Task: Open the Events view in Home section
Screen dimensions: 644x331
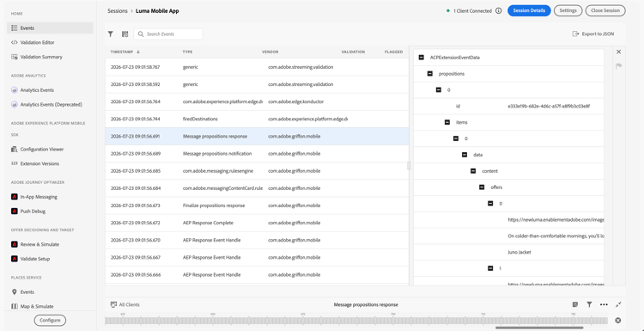Action: coord(50,28)
